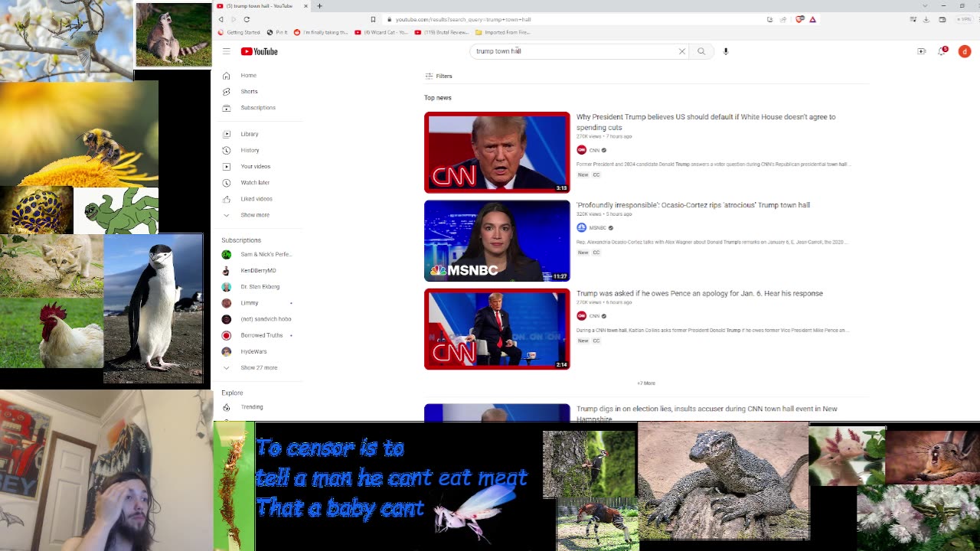Open the 'I'm finally taking th...' bookmark
This screenshot has height=551, width=980.
[x=321, y=32]
